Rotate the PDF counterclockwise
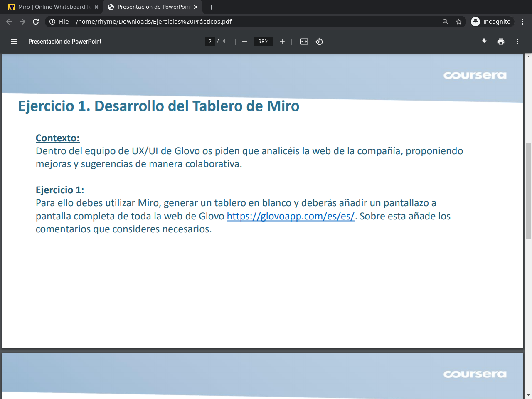 pyautogui.click(x=319, y=42)
